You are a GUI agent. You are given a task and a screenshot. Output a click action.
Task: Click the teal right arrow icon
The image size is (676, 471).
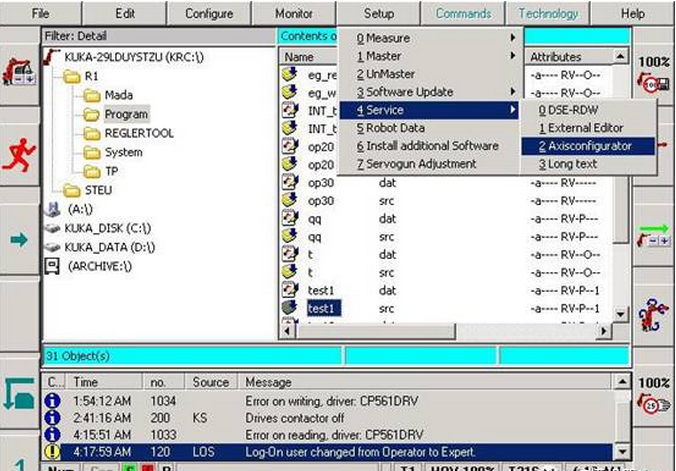[19, 239]
